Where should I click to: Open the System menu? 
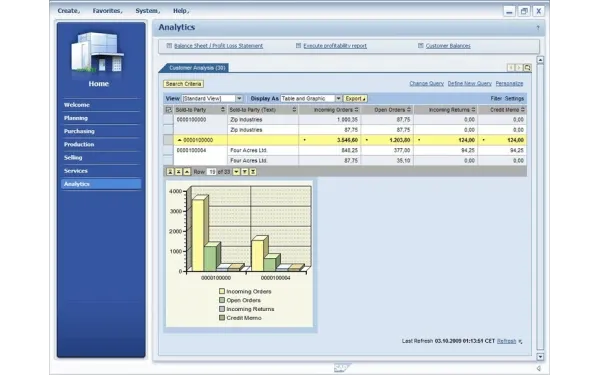(x=147, y=11)
